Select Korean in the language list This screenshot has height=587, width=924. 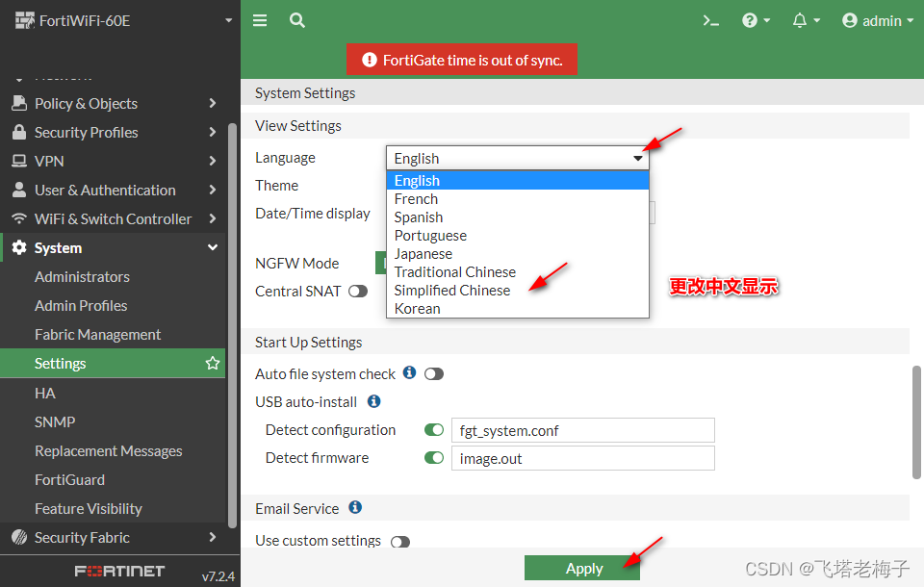tap(518, 308)
